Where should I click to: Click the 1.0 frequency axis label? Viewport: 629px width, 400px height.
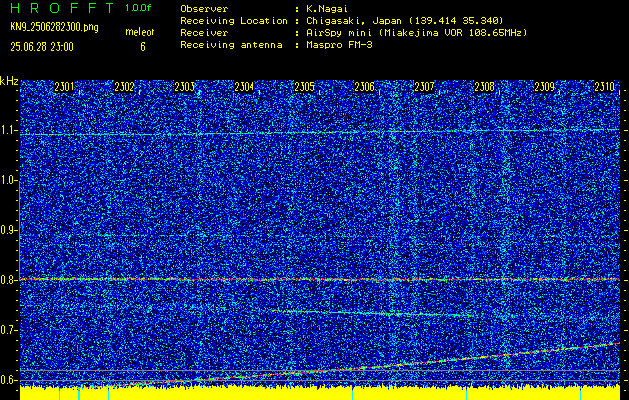click(x=8, y=181)
